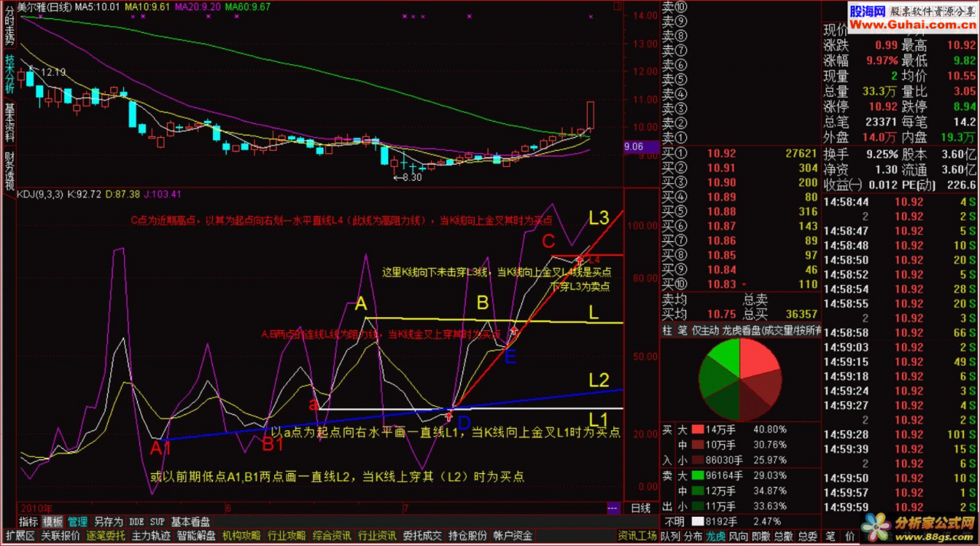The height and width of the screenshot is (546, 980).
Task: Click the 买② bid row at 10.91
Action: coord(740,168)
